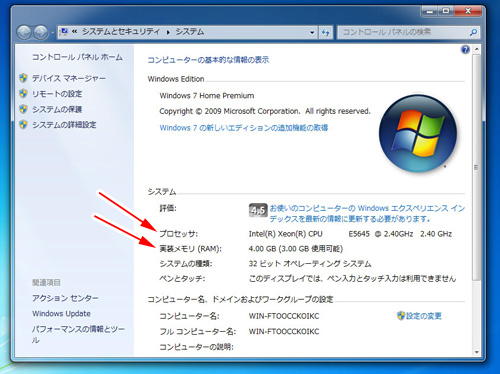Click the 設定の変更 link
The image size is (500, 374).
424,316
